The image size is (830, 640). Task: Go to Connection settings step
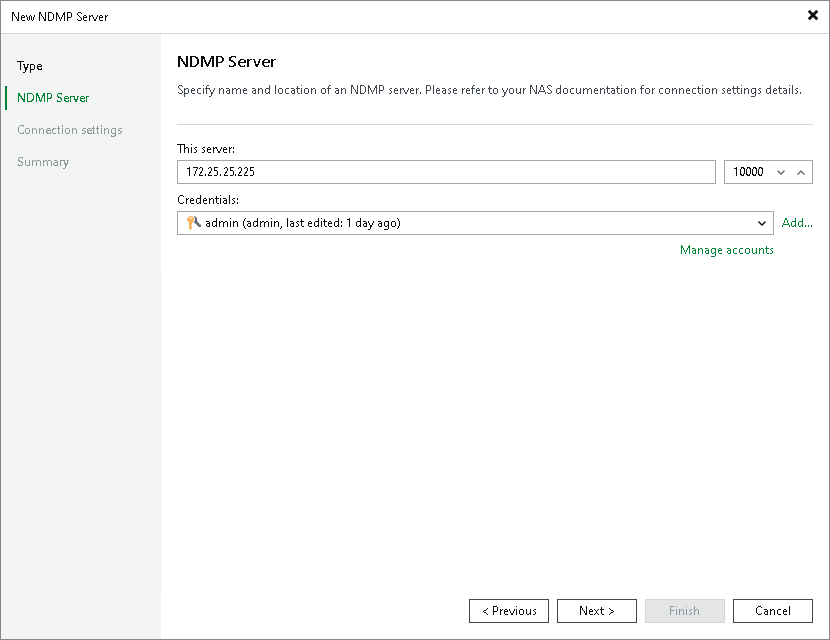pyautogui.click(x=69, y=130)
